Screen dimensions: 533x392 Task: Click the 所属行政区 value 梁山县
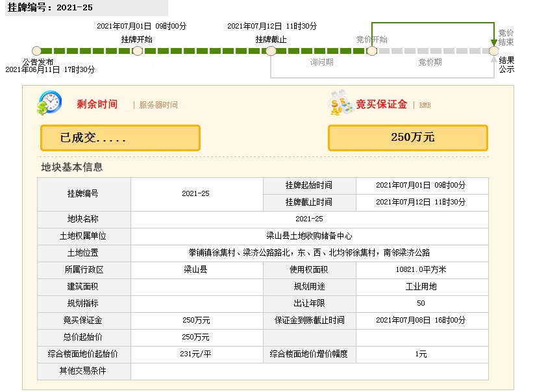pos(195,270)
